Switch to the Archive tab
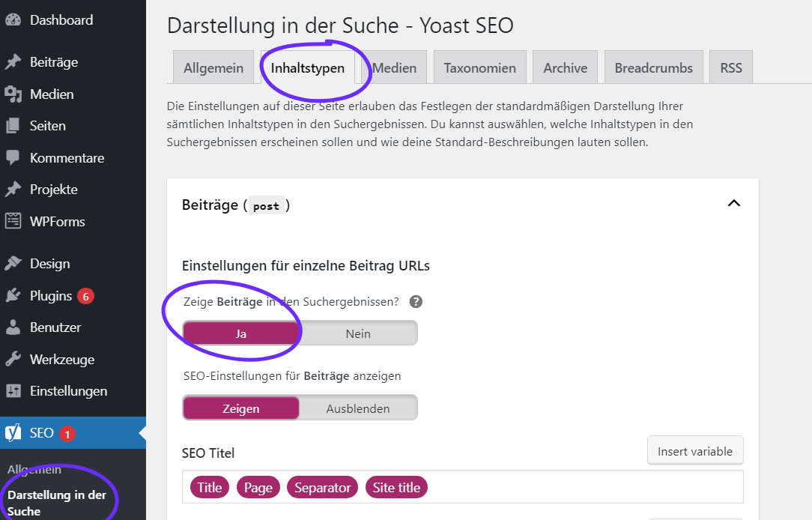This screenshot has width=812, height=520. [565, 67]
